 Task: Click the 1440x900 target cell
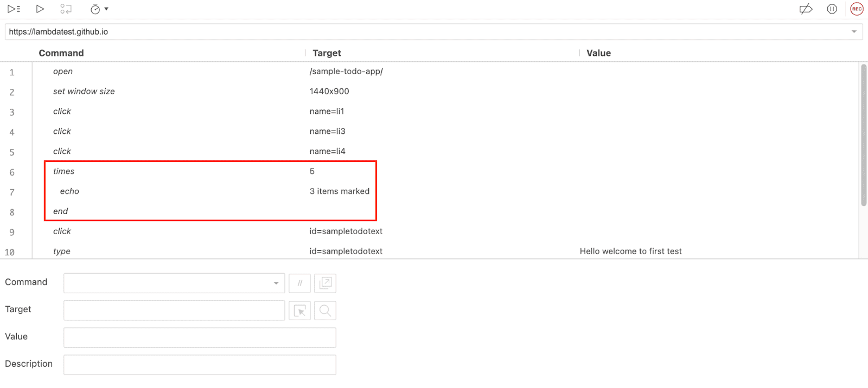click(x=329, y=92)
